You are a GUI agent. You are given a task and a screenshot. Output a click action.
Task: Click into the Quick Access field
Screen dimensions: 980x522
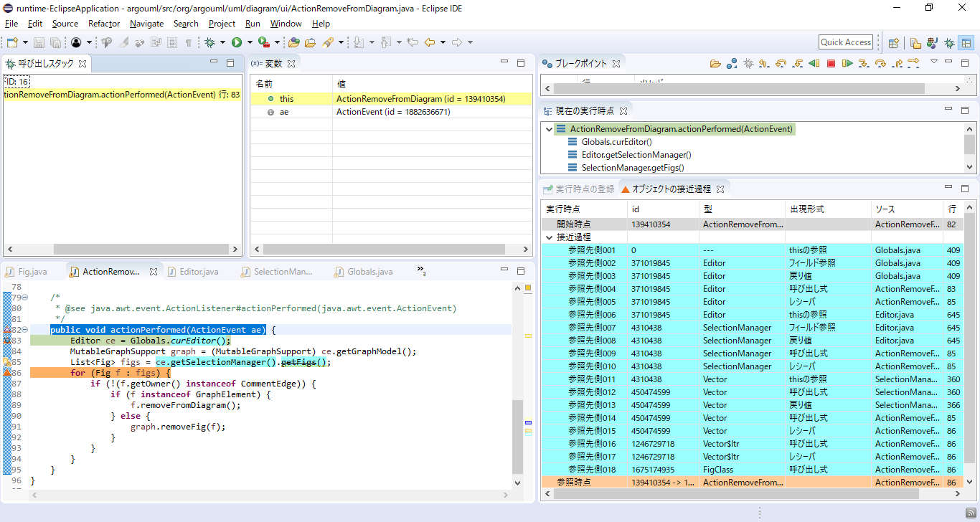click(846, 42)
